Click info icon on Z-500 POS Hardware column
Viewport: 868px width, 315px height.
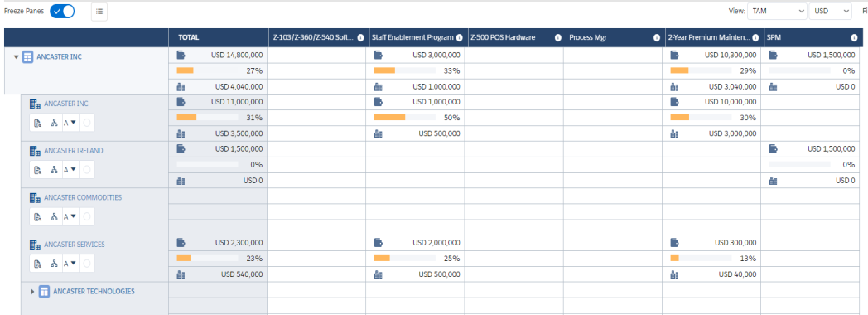[x=557, y=37]
